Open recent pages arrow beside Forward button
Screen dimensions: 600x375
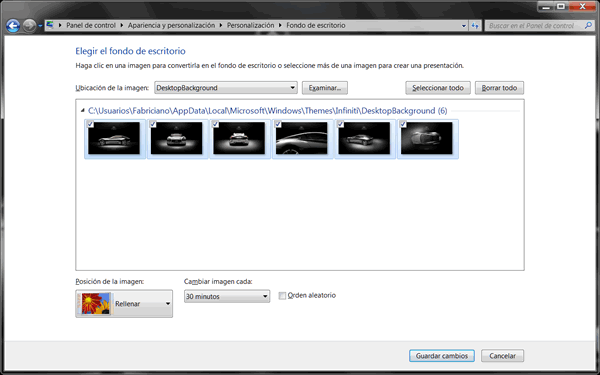pyautogui.click(x=40, y=26)
